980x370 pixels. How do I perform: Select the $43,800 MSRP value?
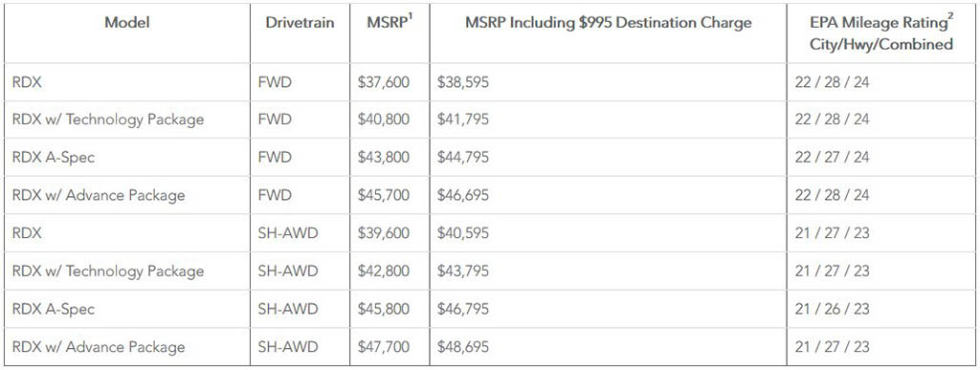coord(384,157)
